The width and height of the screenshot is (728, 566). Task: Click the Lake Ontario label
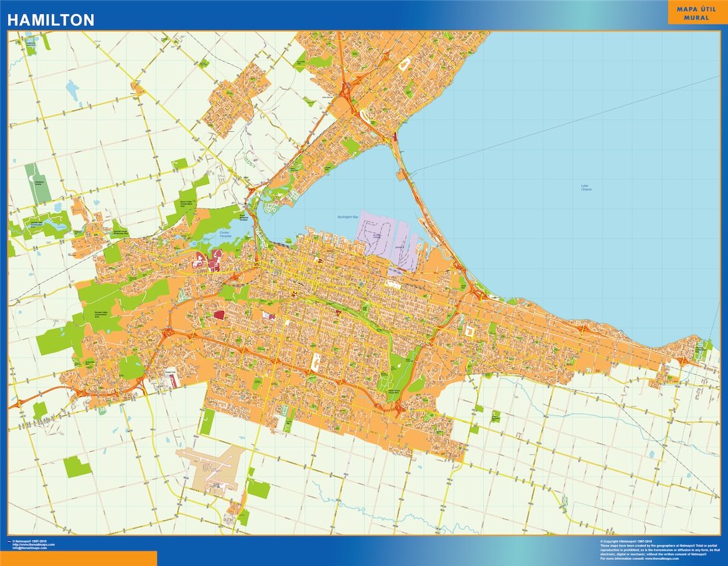587,187
